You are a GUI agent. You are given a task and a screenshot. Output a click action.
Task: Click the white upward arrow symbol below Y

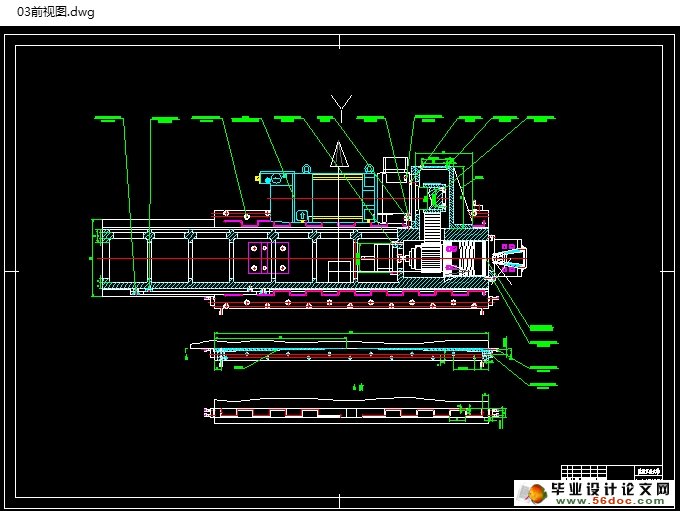[x=339, y=154]
